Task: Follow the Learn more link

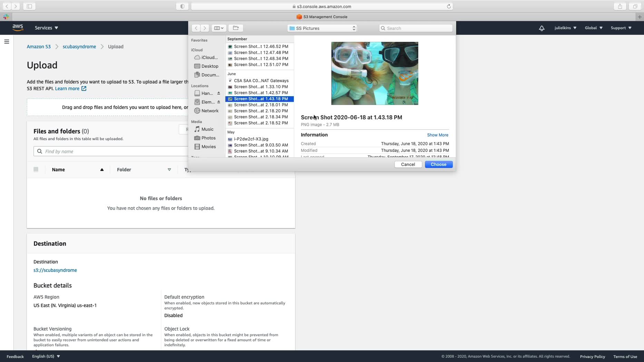Action: coord(67,89)
